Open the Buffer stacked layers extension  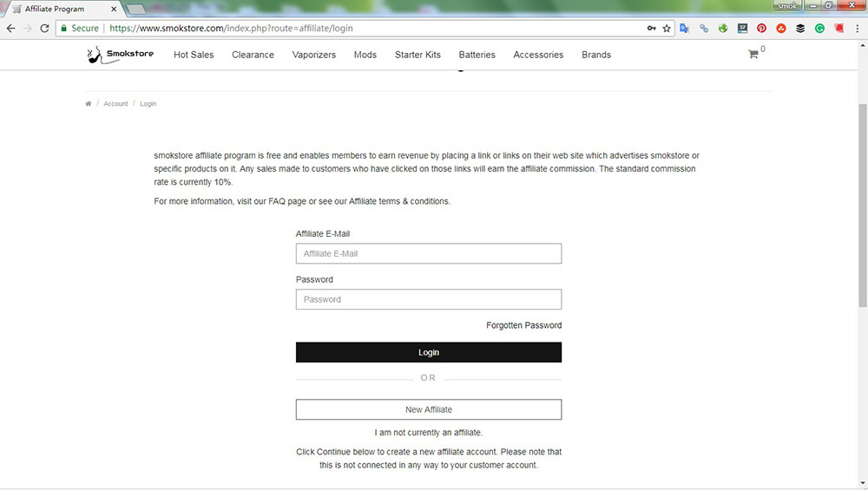coord(800,29)
